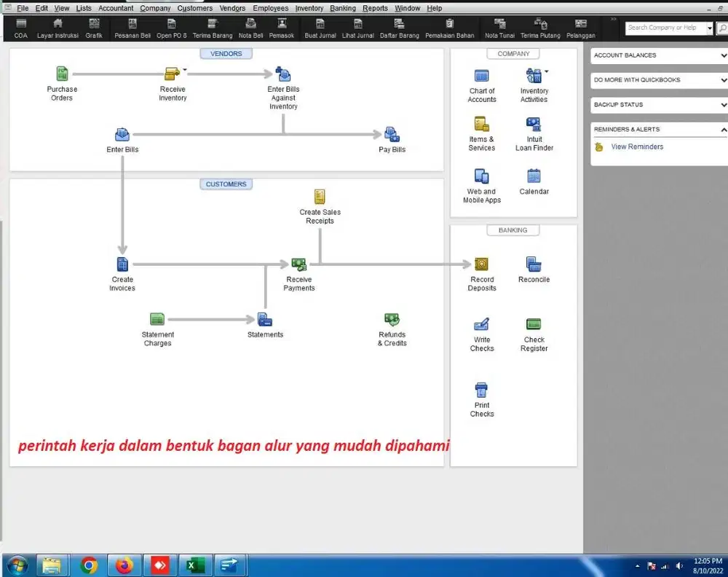
Task: Open Pemasok from the toolbar
Action: (x=282, y=29)
